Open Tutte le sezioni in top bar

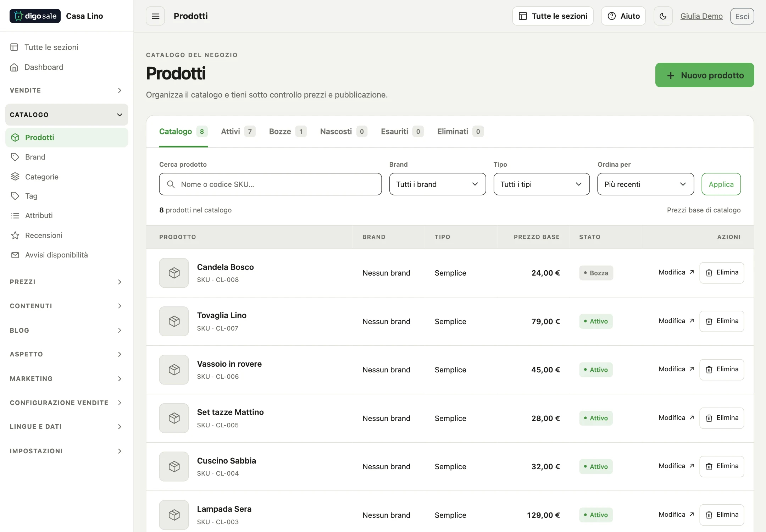click(553, 16)
